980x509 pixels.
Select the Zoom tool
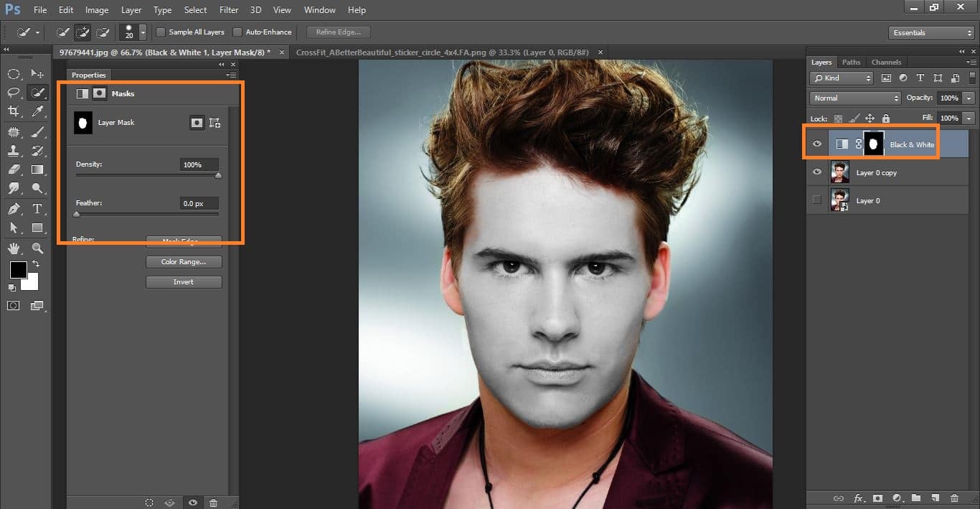pyautogui.click(x=37, y=188)
